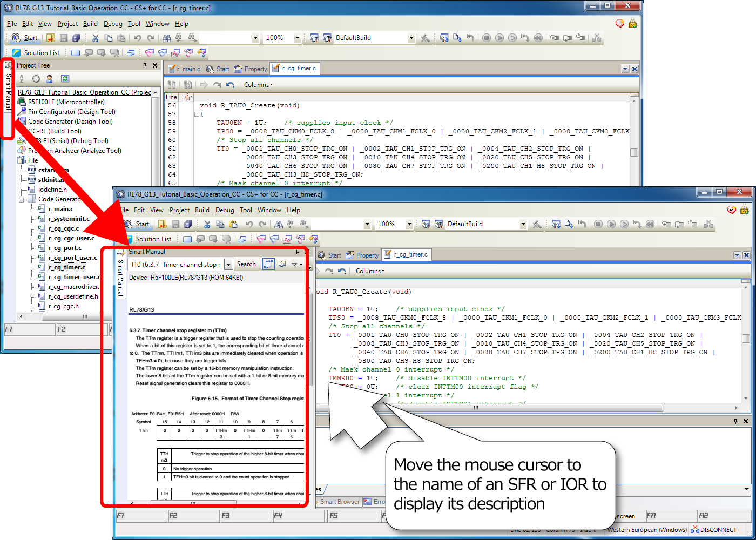
Task: Collapse Code Generator folder in Project Tree
Action: [22, 199]
